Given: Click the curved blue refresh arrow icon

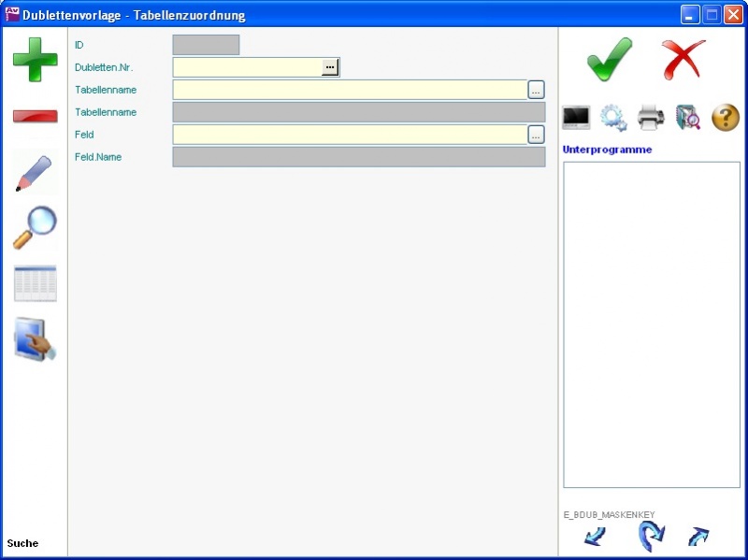Looking at the screenshot, I should (651, 537).
